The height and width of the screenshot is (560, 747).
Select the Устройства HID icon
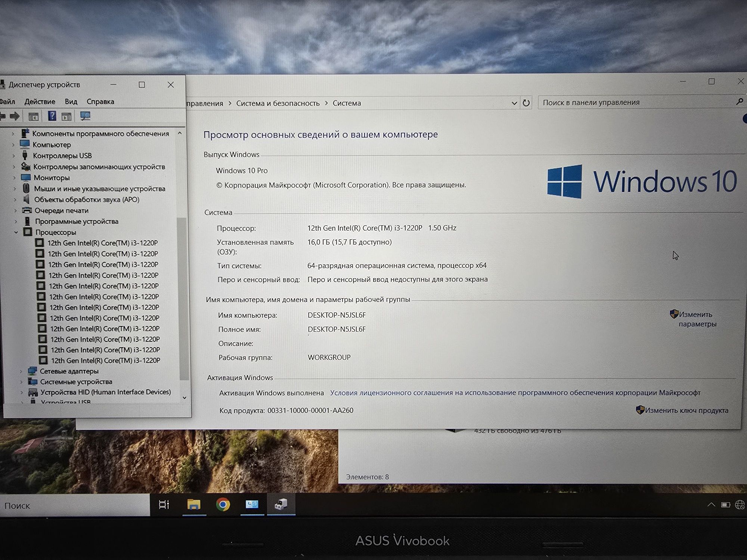click(x=33, y=392)
